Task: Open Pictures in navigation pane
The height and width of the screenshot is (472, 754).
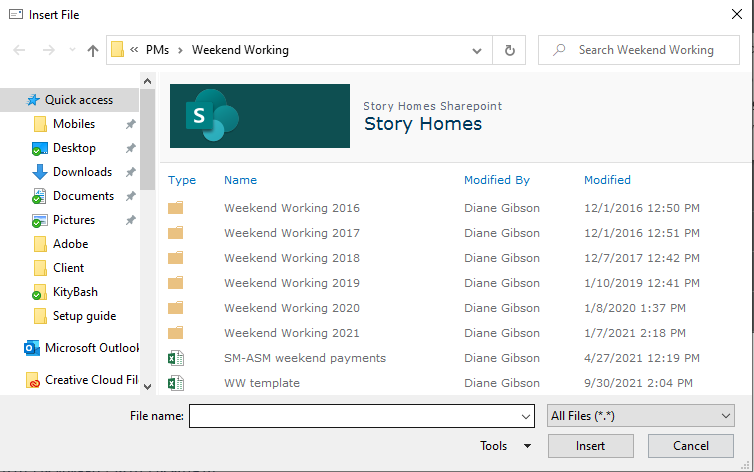Action: click(x=74, y=220)
